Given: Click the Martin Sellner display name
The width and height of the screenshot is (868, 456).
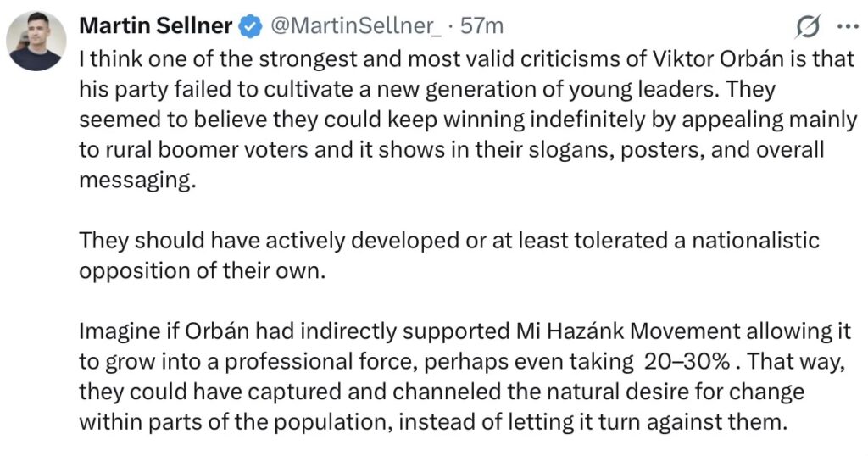Looking at the screenshot, I should click(x=155, y=26).
